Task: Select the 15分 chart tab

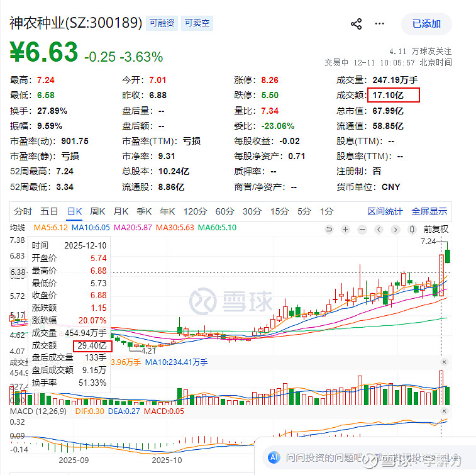Action: tap(279, 211)
